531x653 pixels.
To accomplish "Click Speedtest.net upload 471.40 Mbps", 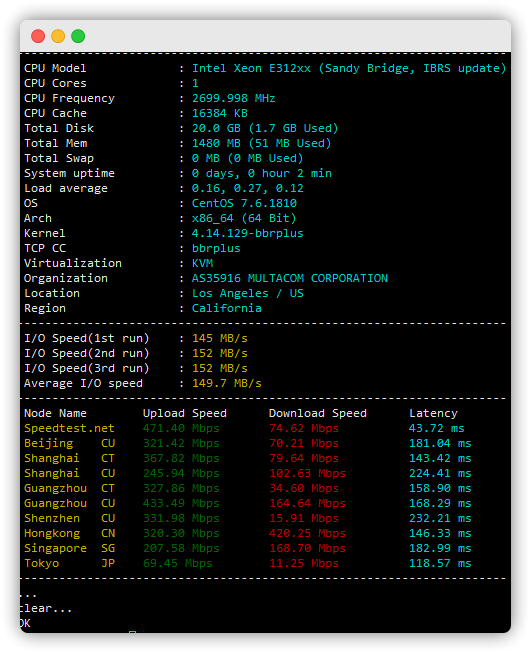I will tap(181, 428).
